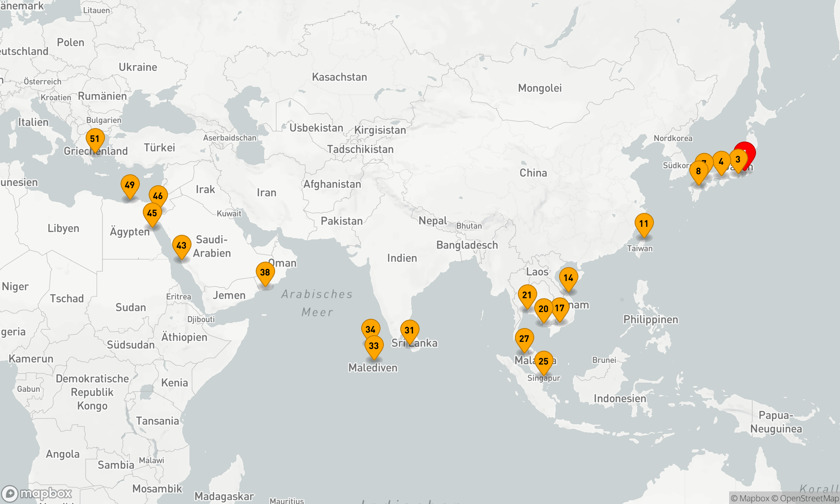The height and width of the screenshot is (504, 840).
Task: Click map marker number 51 in Greece
Action: 95,139
